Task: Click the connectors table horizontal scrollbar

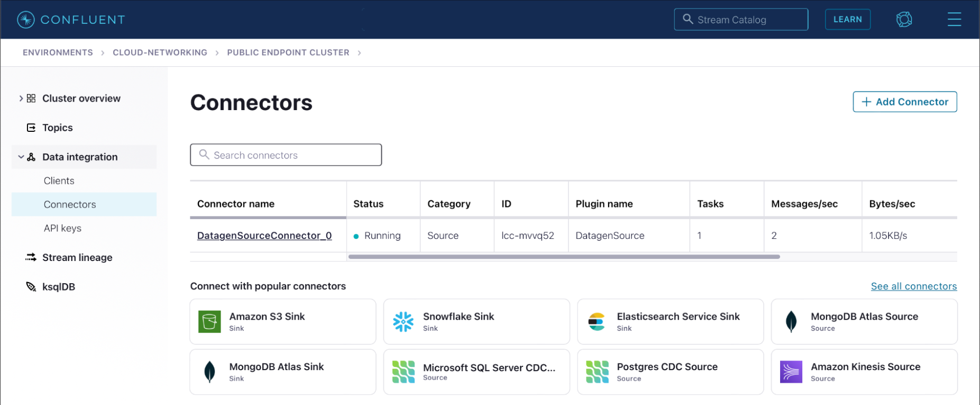Action: pyautogui.click(x=564, y=257)
